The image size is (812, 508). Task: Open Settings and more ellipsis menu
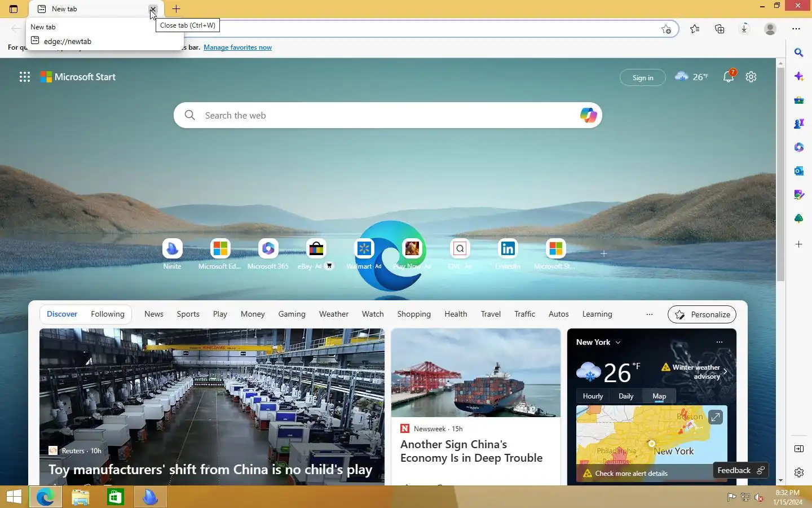[796, 29]
